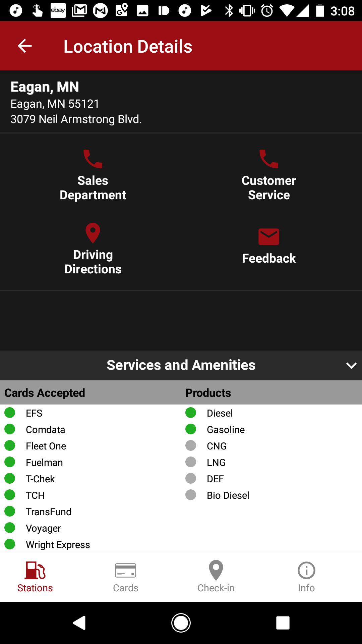Image resolution: width=362 pixels, height=644 pixels.
Task: Tap the back arrow in header
Action: 24,46
